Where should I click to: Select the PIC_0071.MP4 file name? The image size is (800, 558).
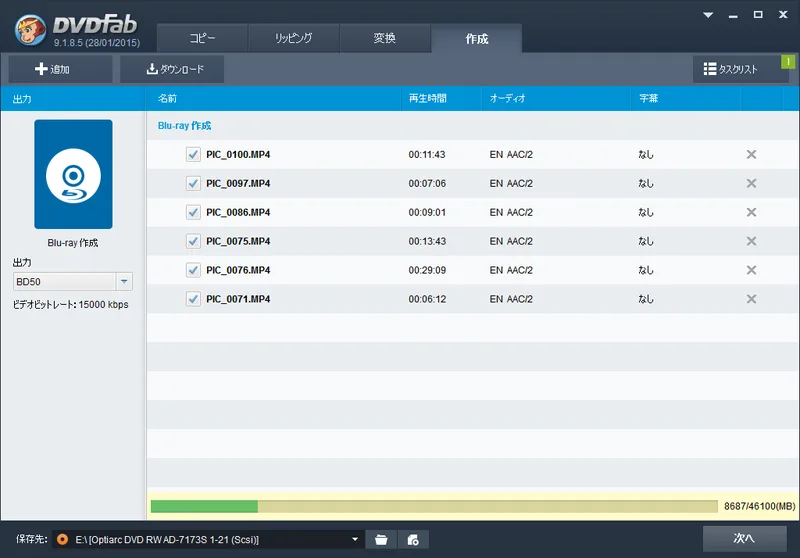[238, 299]
